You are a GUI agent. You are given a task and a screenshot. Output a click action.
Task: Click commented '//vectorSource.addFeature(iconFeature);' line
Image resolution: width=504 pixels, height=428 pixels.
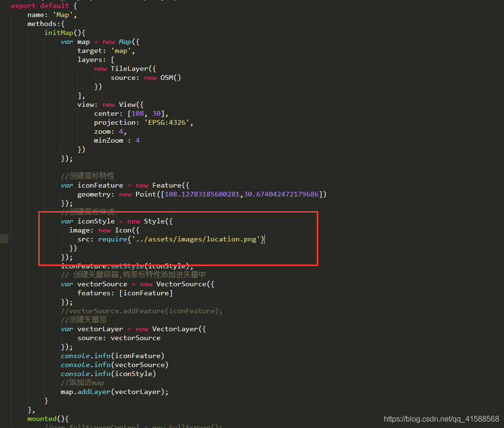141,311
